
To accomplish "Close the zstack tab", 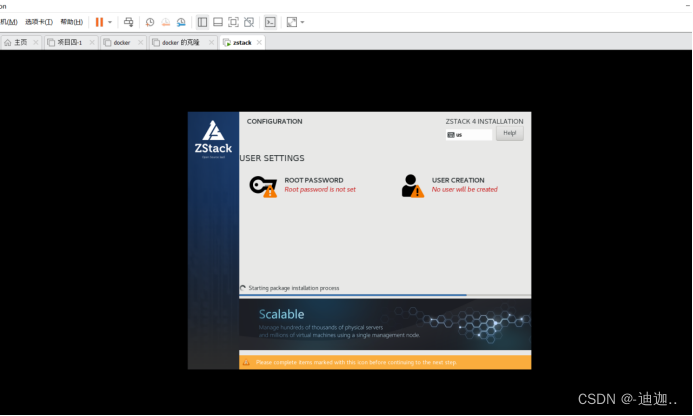I will pos(259,42).
